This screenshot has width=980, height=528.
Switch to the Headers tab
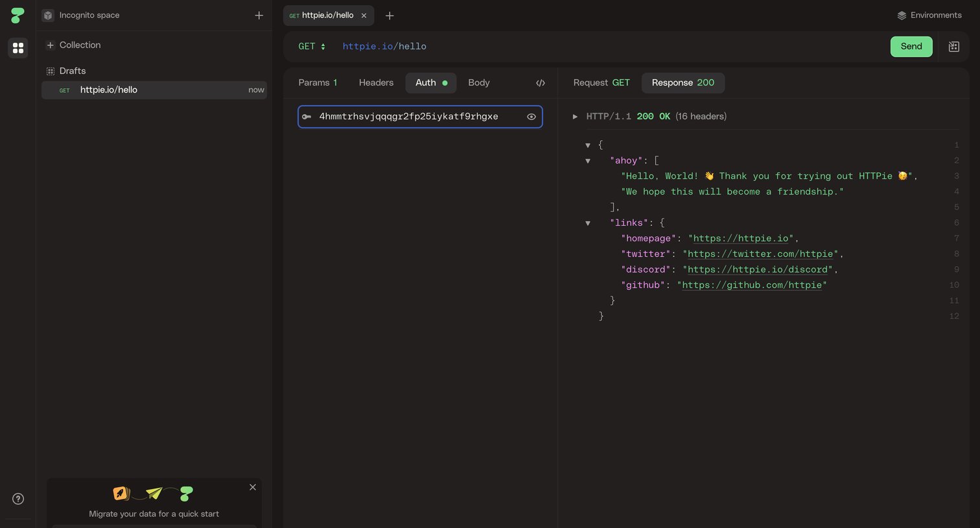pos(376,83)
